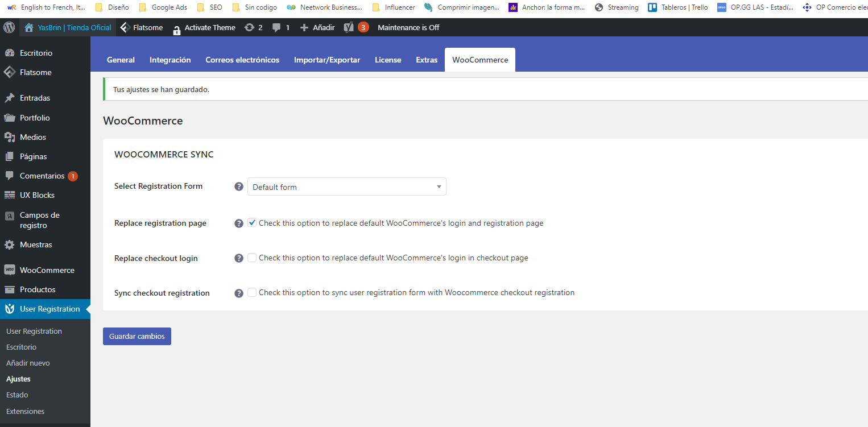Image resolution: width=868 pixels, height=427 pixels.
Task: Open the Correos electrónicos tab
Action: pyautogui.click(x=242, y=60)
